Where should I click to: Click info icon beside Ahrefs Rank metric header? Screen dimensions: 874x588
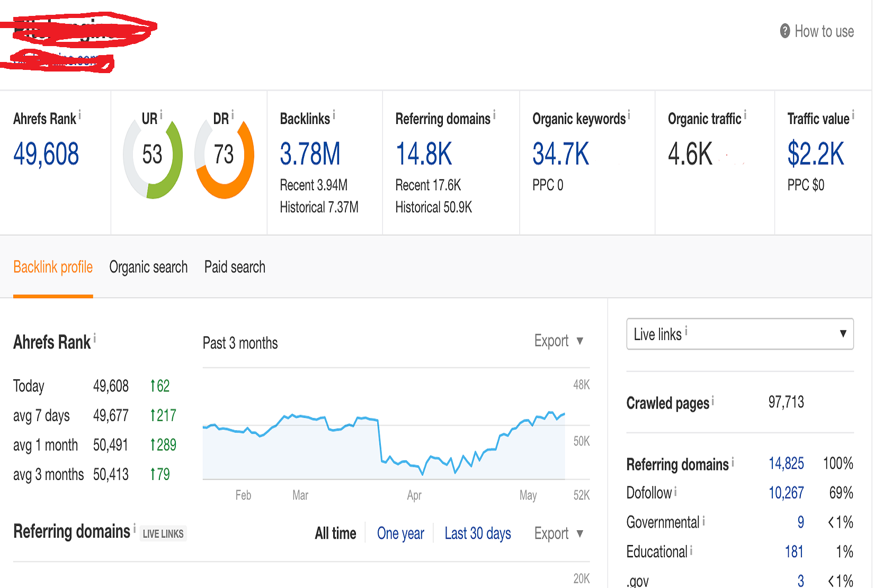(80, 114)
